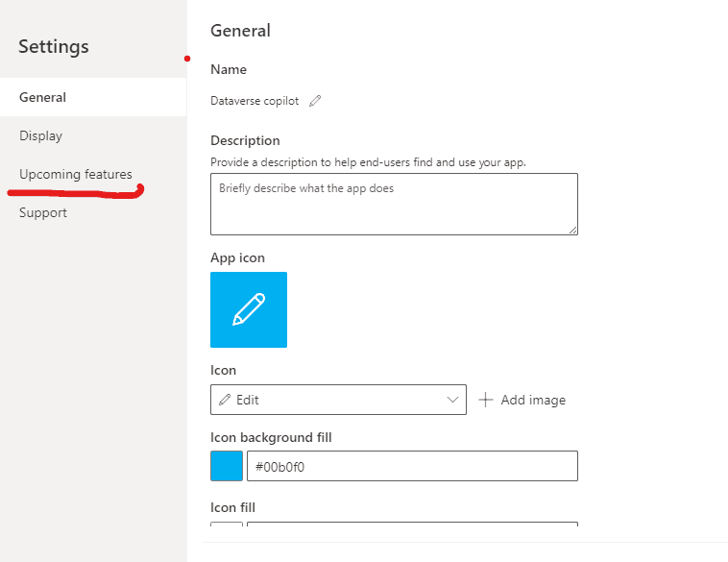Viewport: 728px width, 562px height.
Task: Click the General page heading
Action: click(x=240, y=31)
